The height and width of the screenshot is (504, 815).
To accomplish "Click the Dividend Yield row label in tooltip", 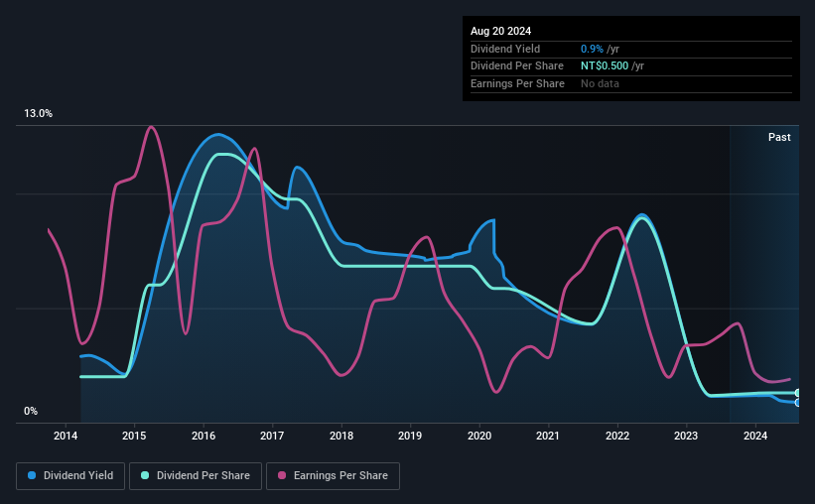I will click(x=505, y=49).
